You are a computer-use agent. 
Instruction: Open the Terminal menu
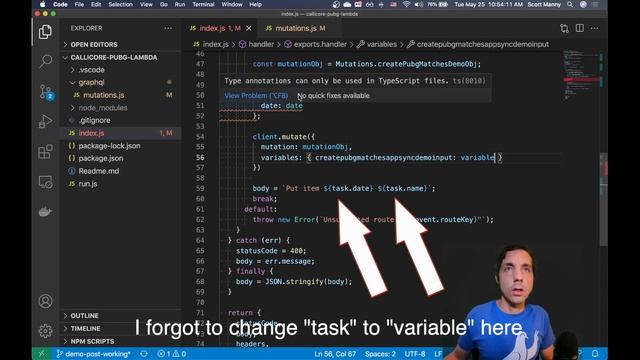click(203, 4)
